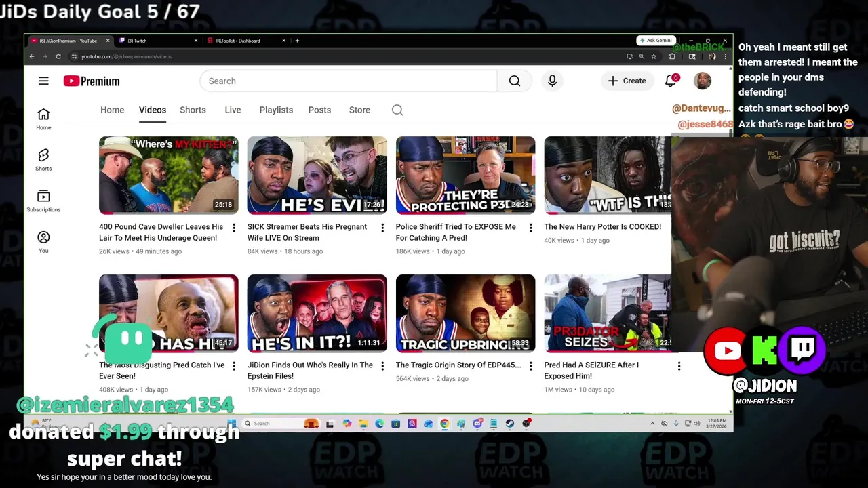Select the Live tab
This screenshot has width=868, height=488.
click(233, 110)
